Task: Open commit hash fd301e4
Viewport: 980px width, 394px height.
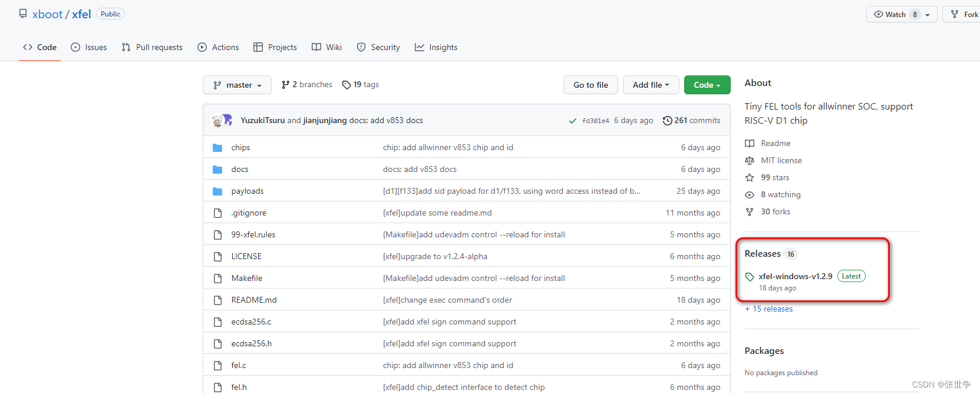Action: coord(596,121)
